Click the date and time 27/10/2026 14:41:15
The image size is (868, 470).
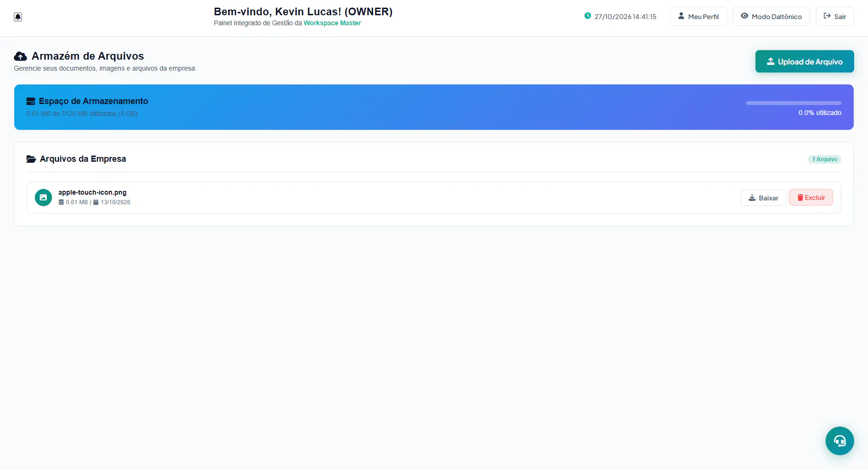coord(625,17)
